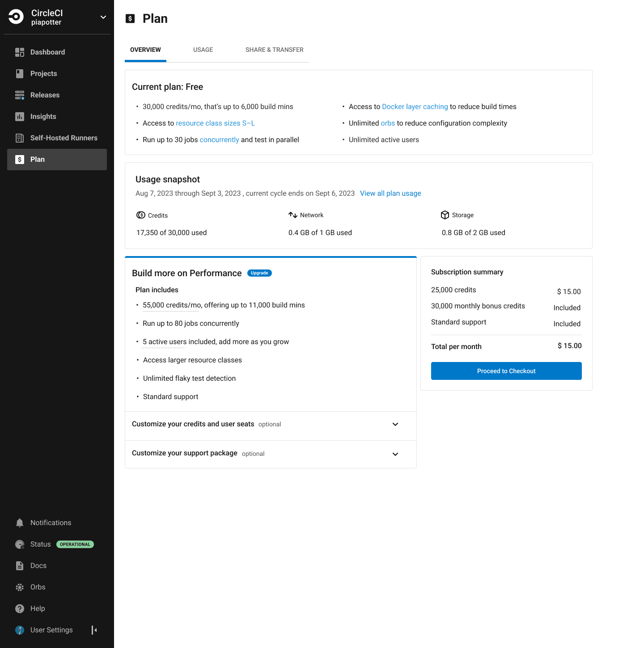Click the Notifications bell icon

[20, 523]
